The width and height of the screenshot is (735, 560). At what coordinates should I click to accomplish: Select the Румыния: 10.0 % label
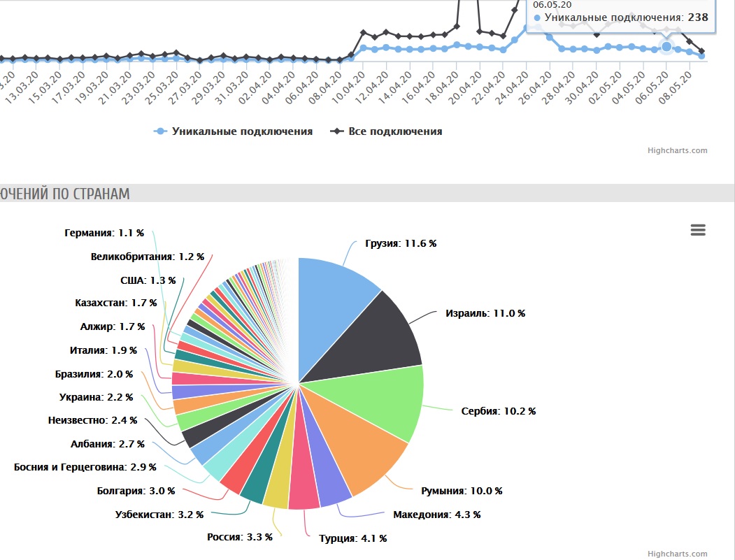(462, 491)
